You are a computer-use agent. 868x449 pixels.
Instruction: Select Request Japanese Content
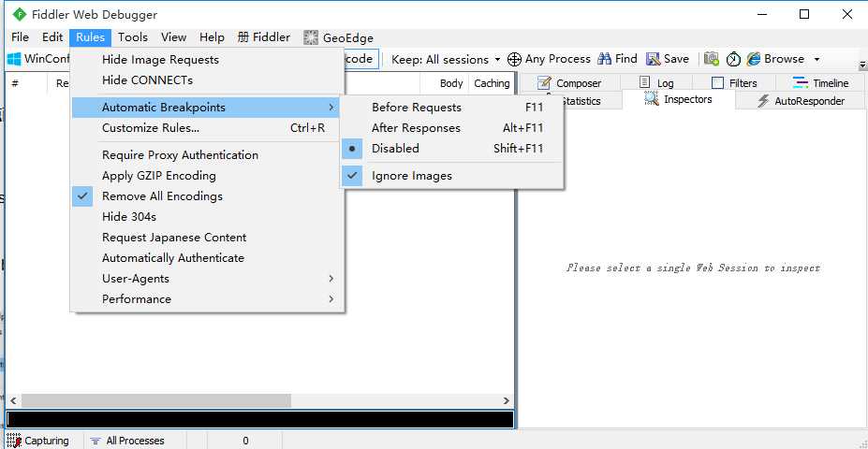click(205, 238)
